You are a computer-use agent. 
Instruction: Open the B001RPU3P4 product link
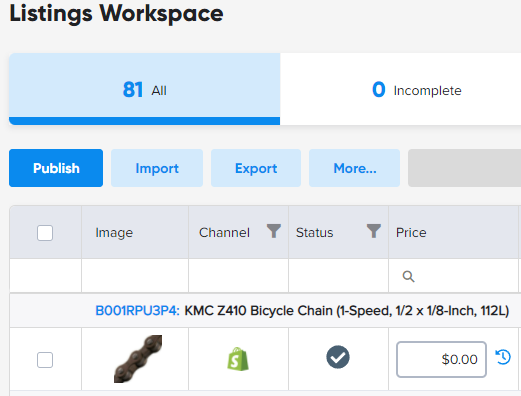pos(137,311)
